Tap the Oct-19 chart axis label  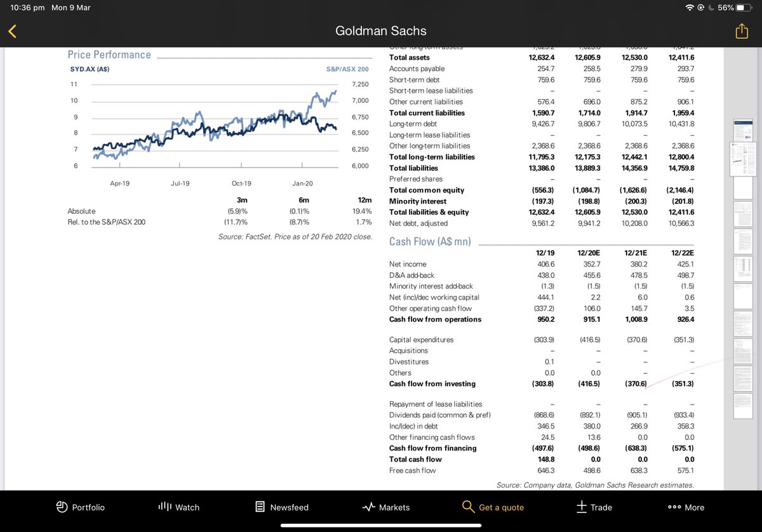coord(241,183)
